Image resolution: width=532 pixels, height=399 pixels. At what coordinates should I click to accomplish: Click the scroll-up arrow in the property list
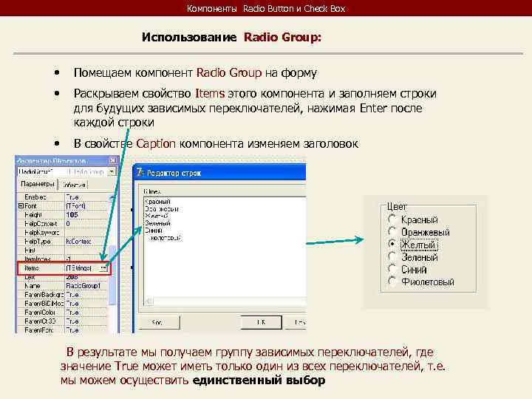[x=112, y=197]
